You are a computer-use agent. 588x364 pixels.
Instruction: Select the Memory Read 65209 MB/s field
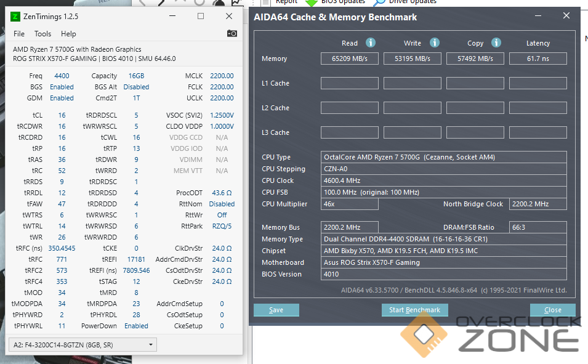coord(349,59)
